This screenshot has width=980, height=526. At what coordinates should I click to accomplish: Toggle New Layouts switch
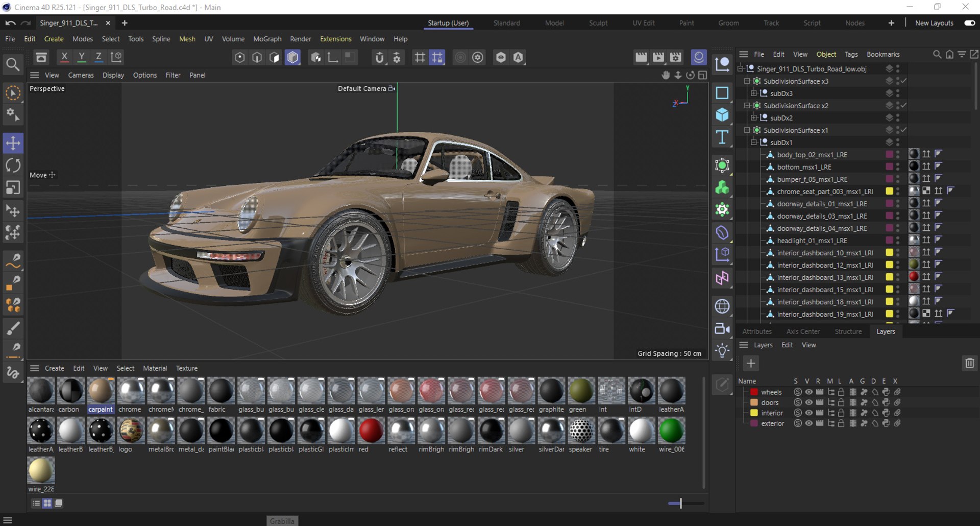970,23
